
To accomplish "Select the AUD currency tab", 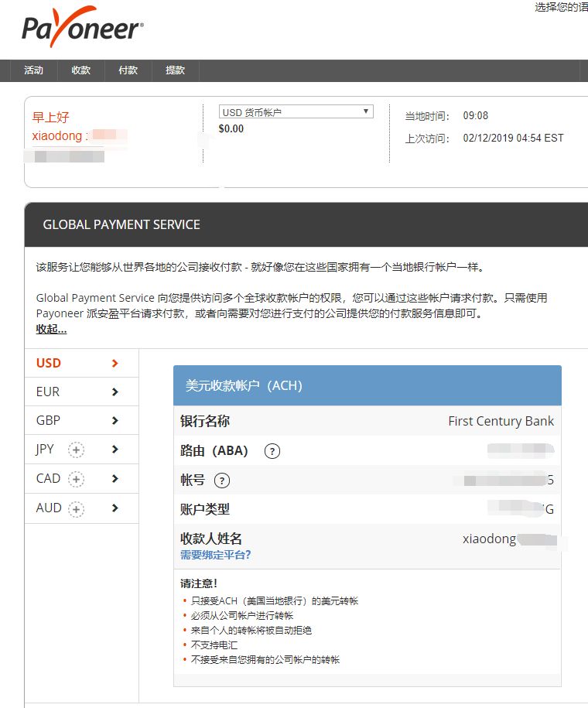I will (x=81, y=508).
